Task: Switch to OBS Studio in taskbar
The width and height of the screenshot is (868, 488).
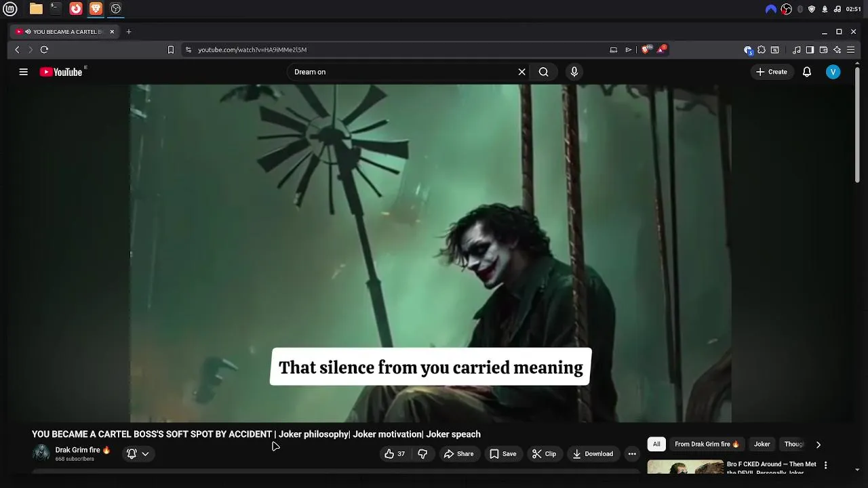Action: (116, 9)
